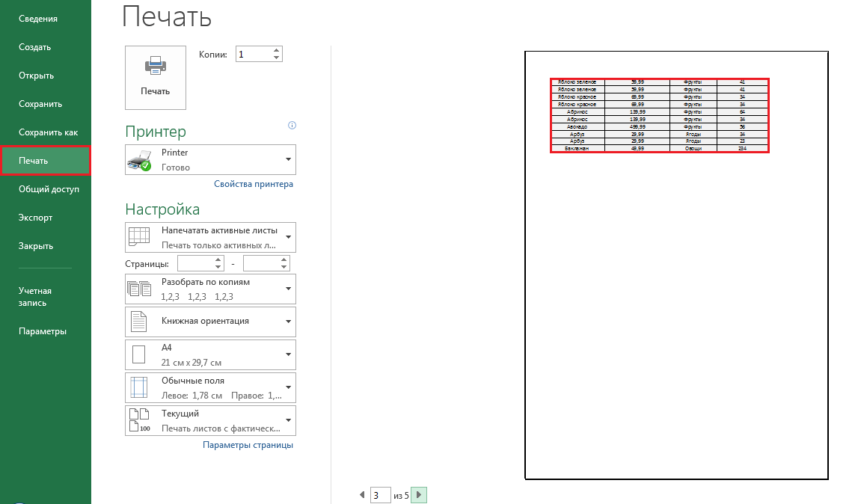
Task: Open the Параметры страницы link
Action: coord(248,445)
